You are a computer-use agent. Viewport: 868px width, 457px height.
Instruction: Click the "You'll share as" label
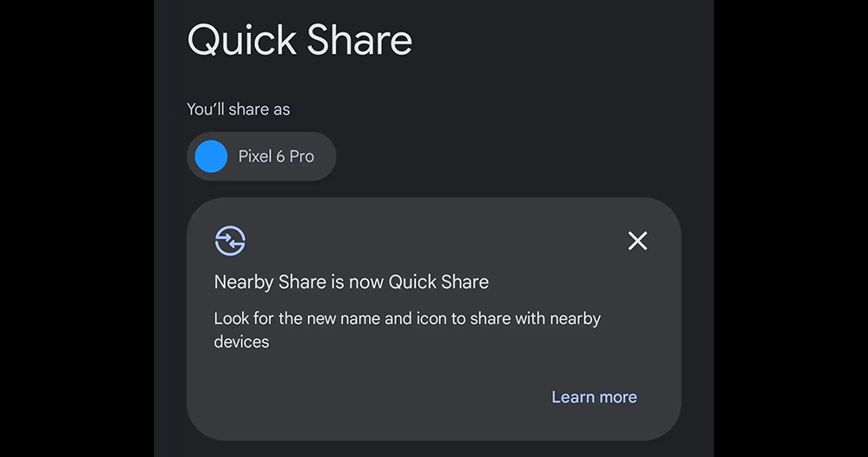(x=238, y=109)
